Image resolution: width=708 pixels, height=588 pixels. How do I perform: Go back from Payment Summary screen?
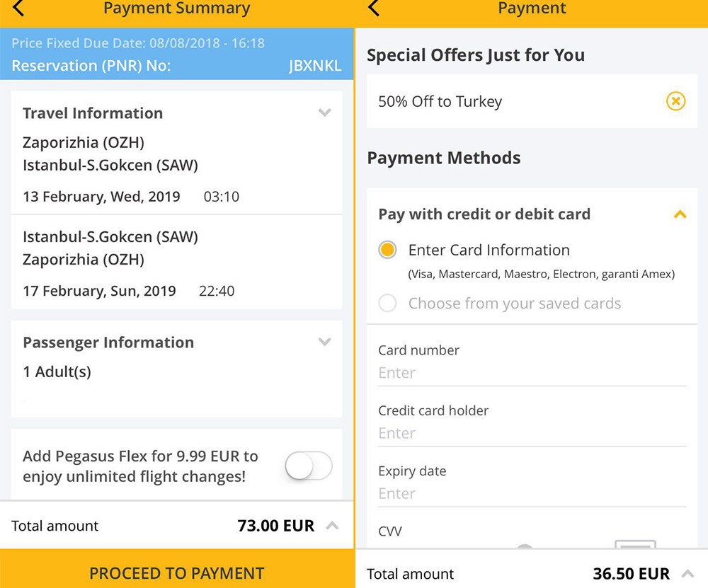coord(18,8)
